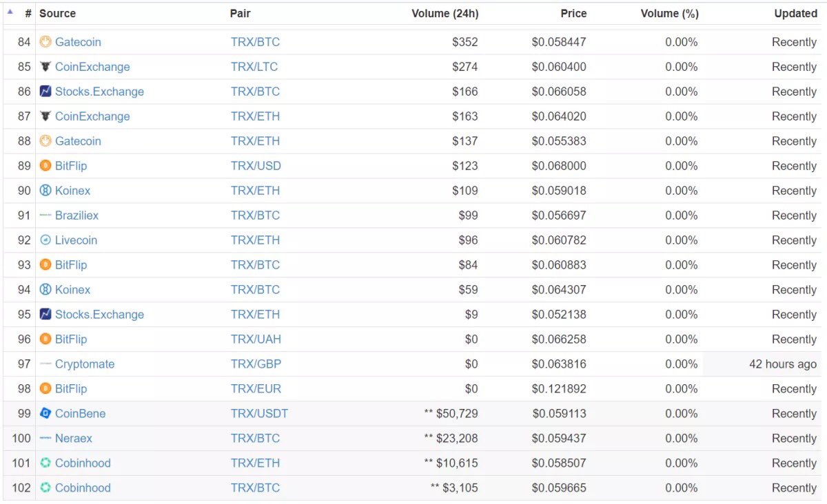Click the Livecoin icon in row 92
The height and width of the screenshot is (504, 827).
[45, 240]
